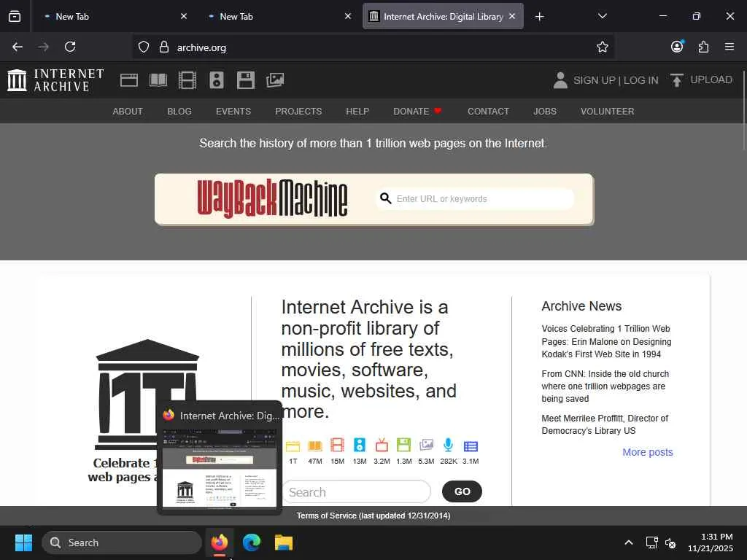The image size is (747, 560).
Task: Open the From CNN old church post
Action: coord(605,386)
